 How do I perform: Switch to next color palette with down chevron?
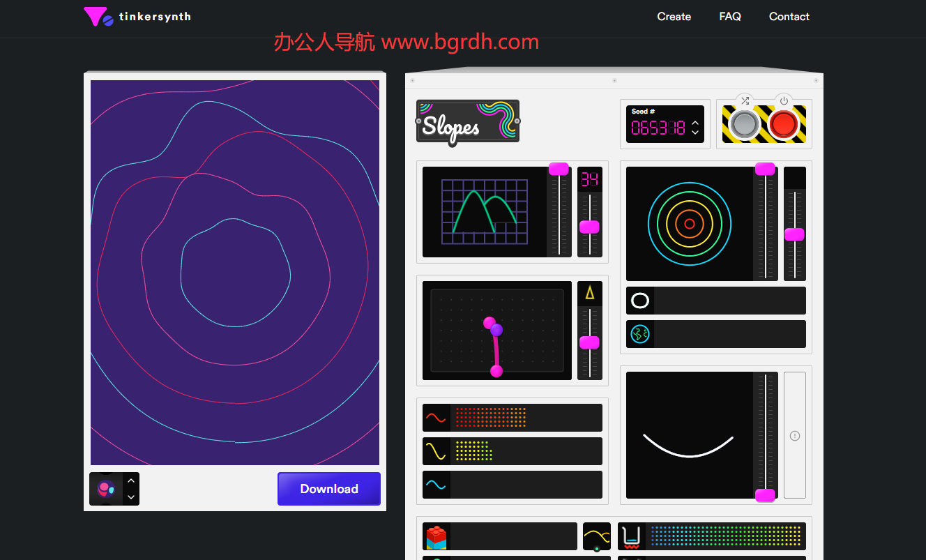pyautogui.click(x=131, y=497)
